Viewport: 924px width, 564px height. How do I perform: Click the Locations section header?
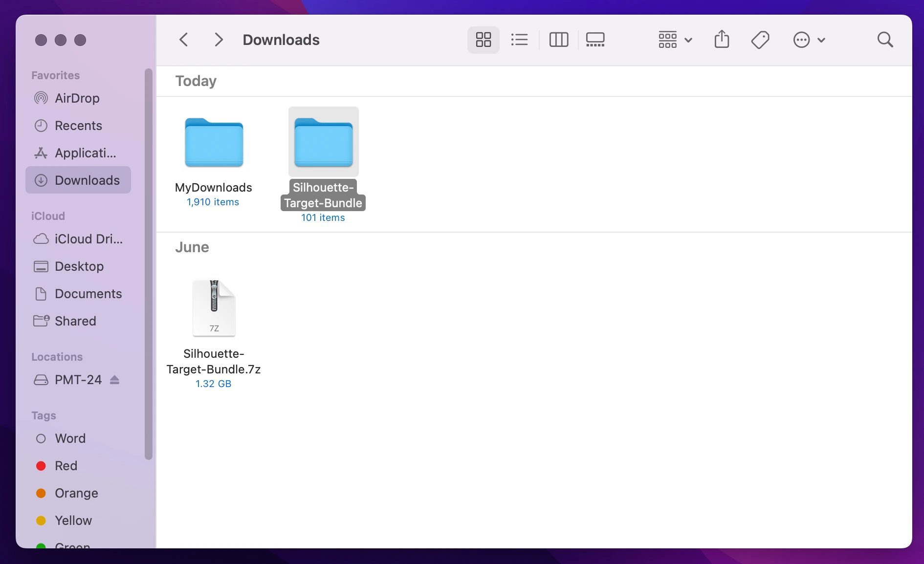click(x=57, y=357)
